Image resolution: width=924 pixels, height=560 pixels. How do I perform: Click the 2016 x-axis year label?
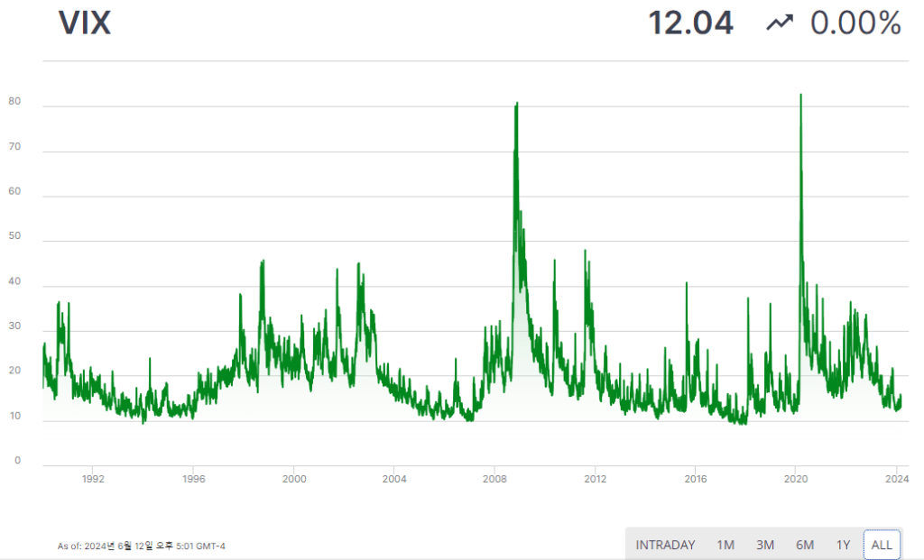(x=694, y=479)
